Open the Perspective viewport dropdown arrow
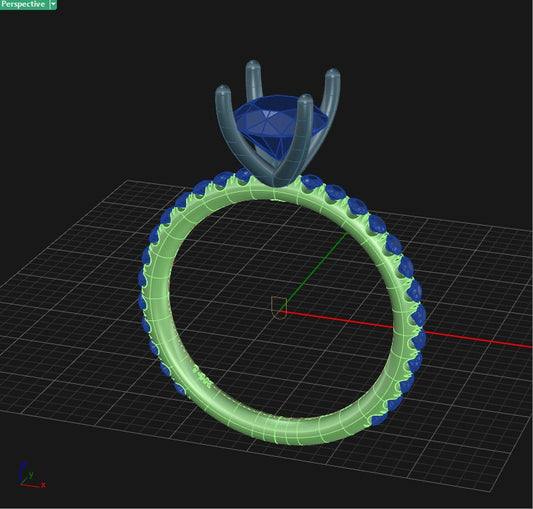 (53, 4)
